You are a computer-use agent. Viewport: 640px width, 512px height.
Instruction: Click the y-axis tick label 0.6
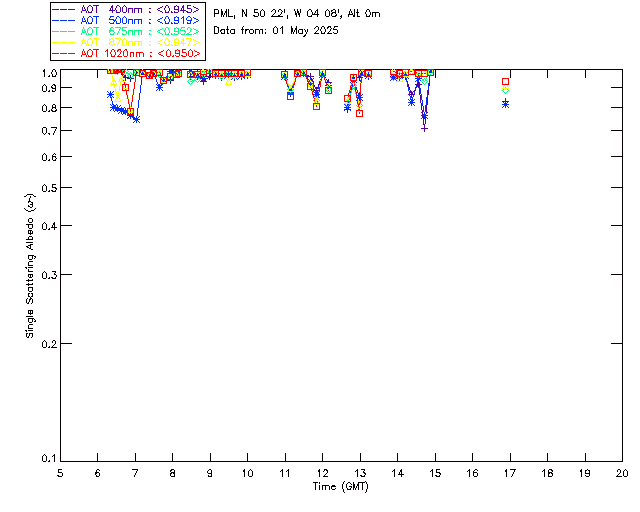click(49, 157)
